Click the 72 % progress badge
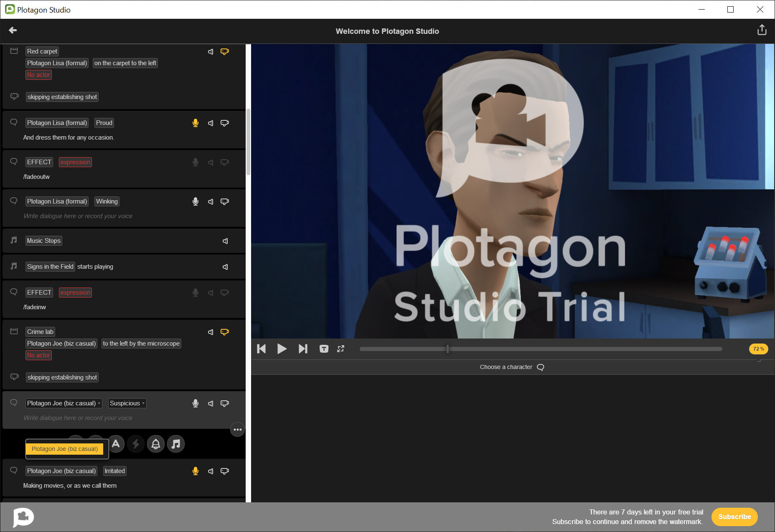This screenshot has width=775, height=532. [x=758, y=349]
